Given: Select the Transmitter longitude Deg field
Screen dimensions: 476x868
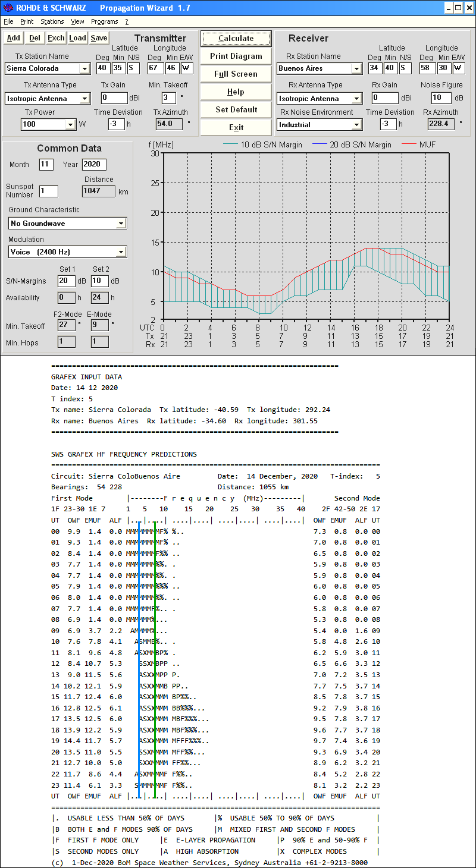Looking at the screenshot, I should point(155,68).
